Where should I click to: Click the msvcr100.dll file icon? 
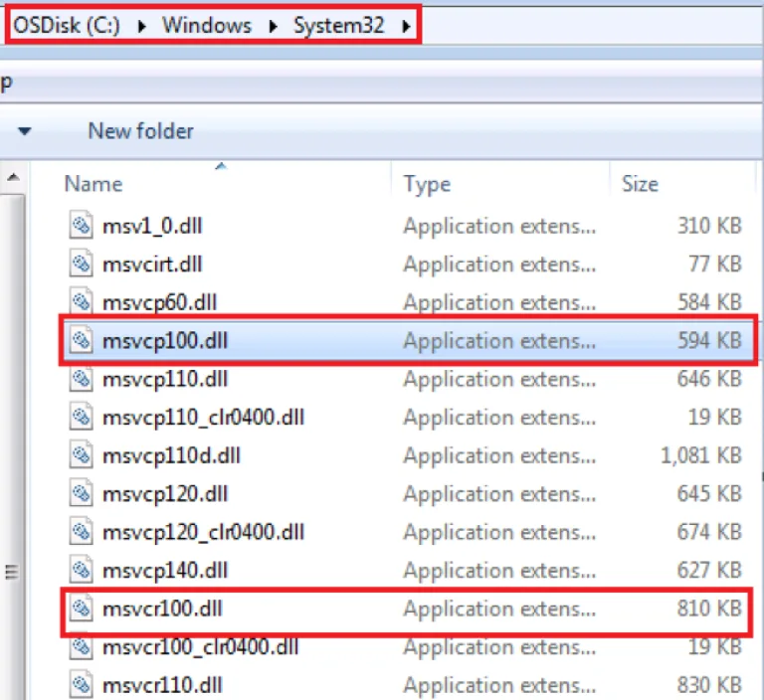pyautogui.click(x=81, y=609)
